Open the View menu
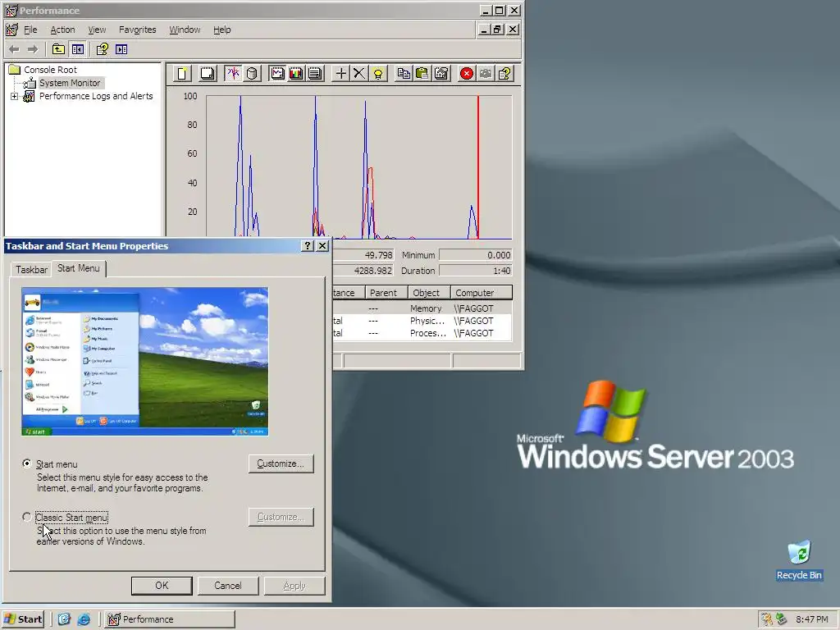This screenshot has height=630, width=840. (97, 30)
